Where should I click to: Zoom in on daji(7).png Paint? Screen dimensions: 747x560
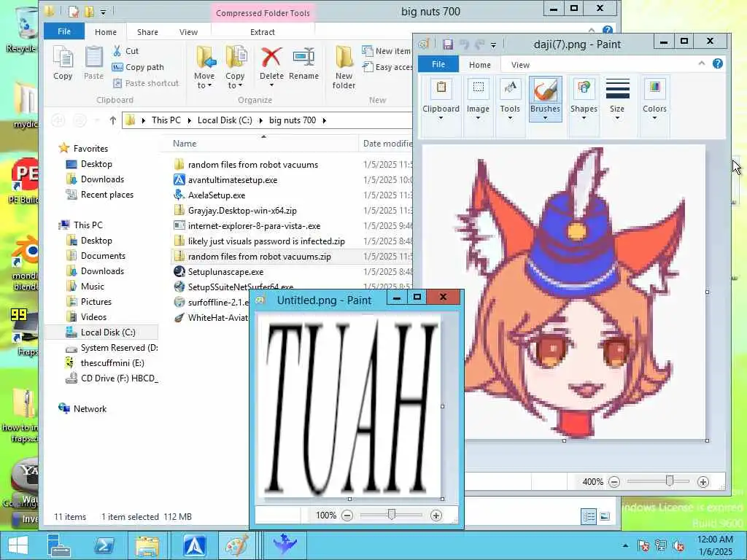703,482
